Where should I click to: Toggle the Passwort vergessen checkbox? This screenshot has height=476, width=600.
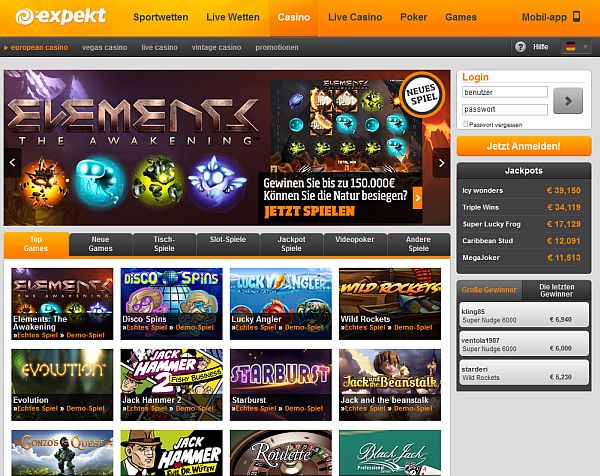(x=466, y=124)
